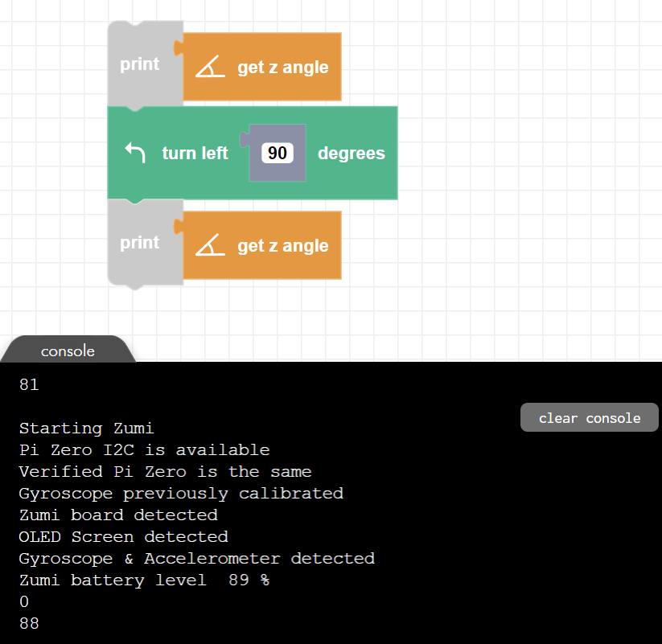
Task: Click the "0" output line in the console
Action: 24,601
